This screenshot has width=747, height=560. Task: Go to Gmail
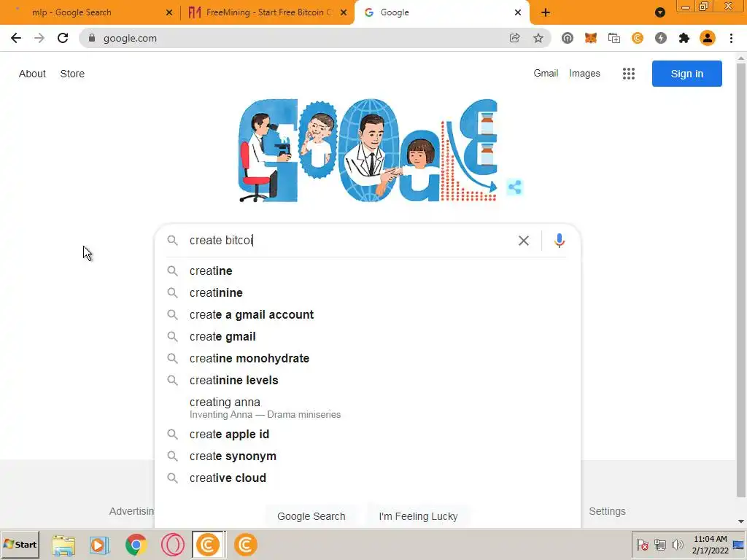click(546, 74)
